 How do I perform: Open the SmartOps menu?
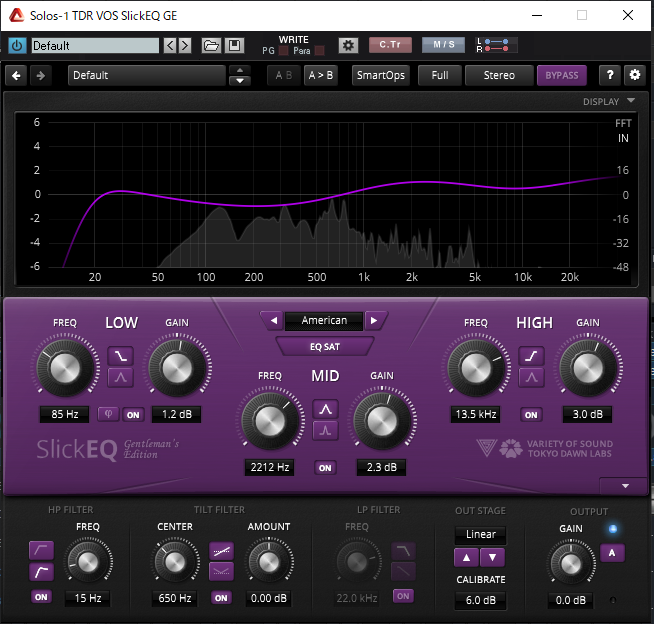pyautogui.click(x=380, y=75)
